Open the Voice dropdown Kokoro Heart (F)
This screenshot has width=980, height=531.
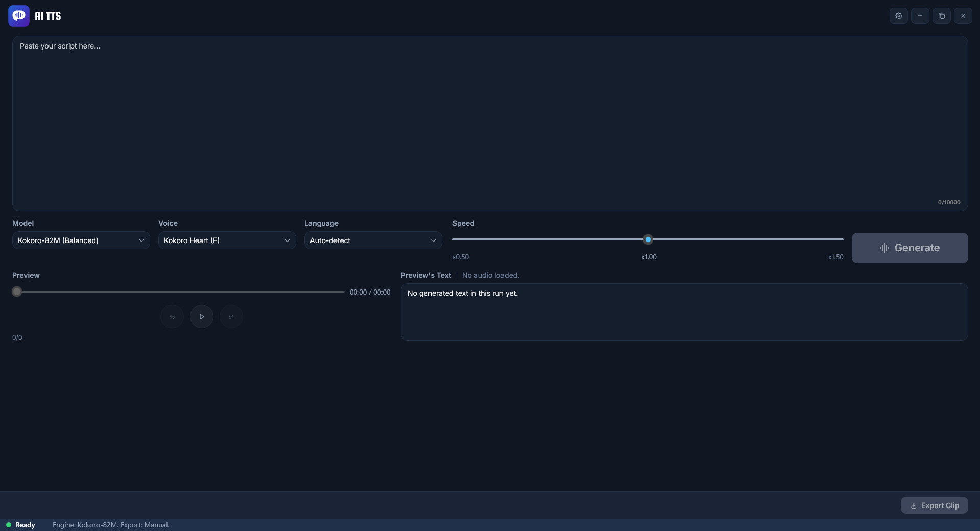(227, 240)
